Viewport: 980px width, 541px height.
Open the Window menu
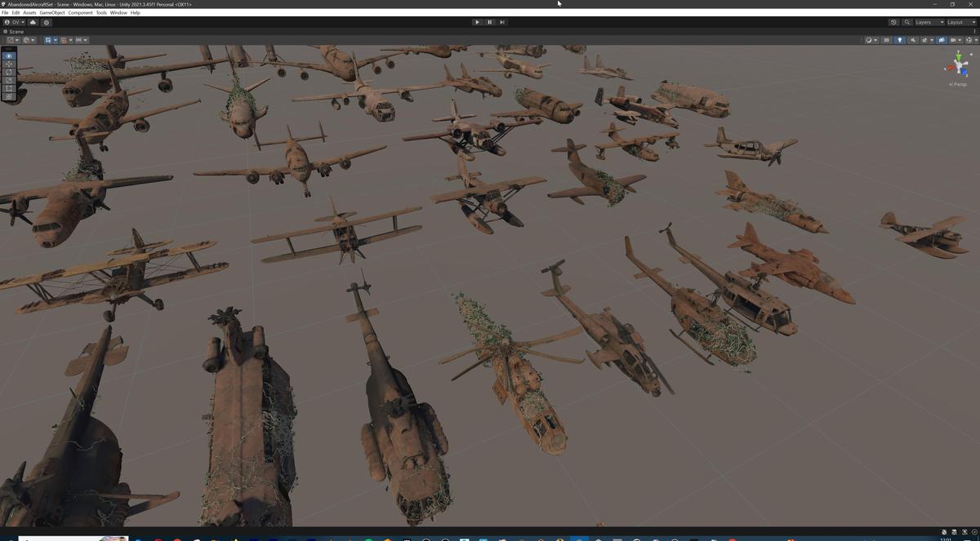coord(118,13)
